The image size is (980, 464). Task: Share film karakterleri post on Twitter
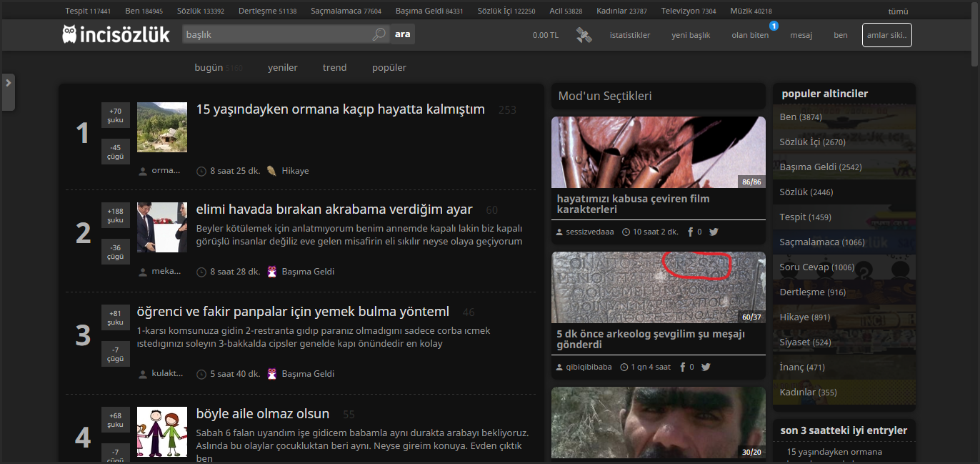713,232
